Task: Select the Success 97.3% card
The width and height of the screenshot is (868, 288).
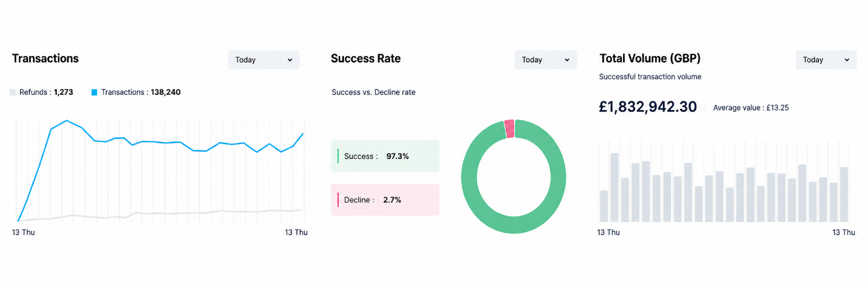Action: click(x=385, y=156)
